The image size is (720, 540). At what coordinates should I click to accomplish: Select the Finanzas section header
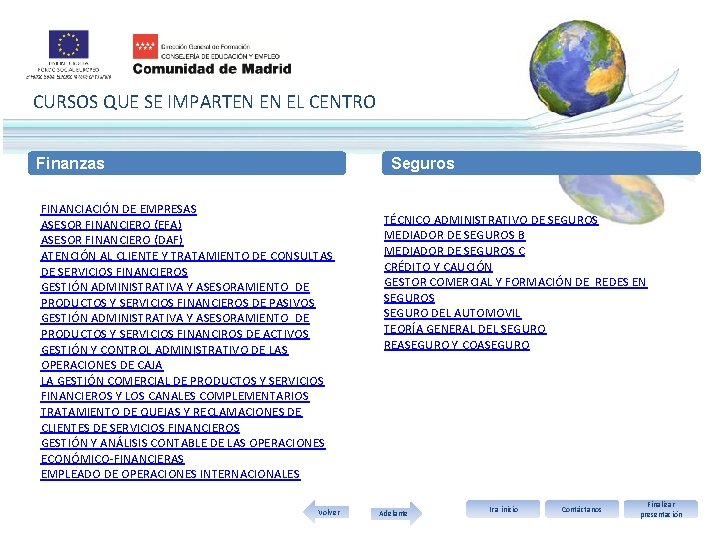pos(187,163)
